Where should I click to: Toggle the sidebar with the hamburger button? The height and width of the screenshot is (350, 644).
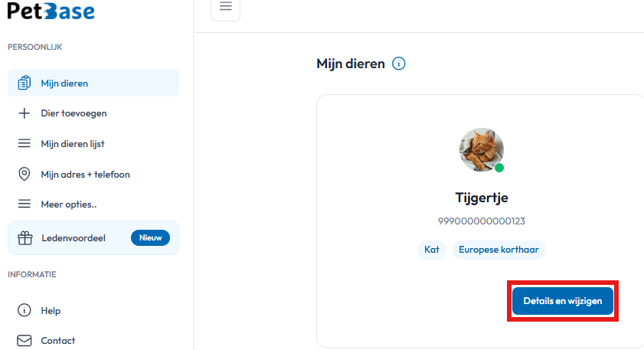(x=225, y=7)
